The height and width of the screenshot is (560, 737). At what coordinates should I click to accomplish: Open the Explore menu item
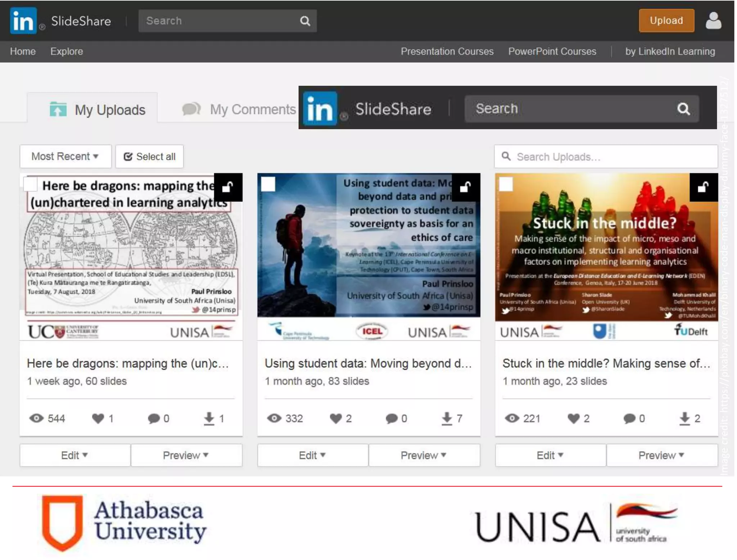tap(67, 51)
